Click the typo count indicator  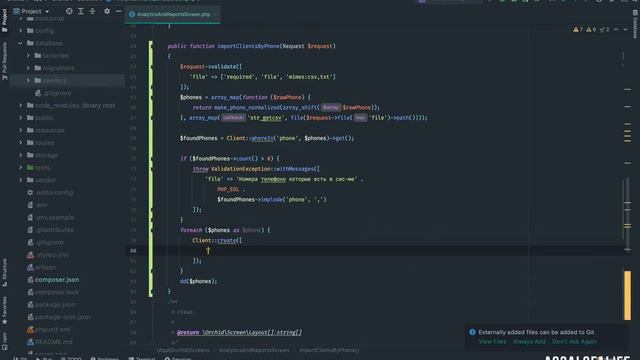(x=604, y=29)
